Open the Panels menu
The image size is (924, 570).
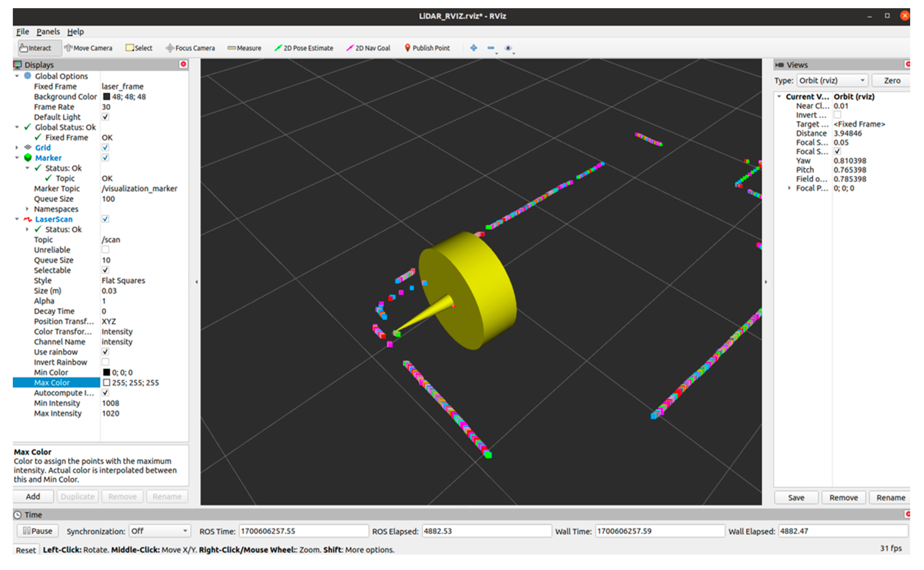pyautogui.click(x=48, y=32)
